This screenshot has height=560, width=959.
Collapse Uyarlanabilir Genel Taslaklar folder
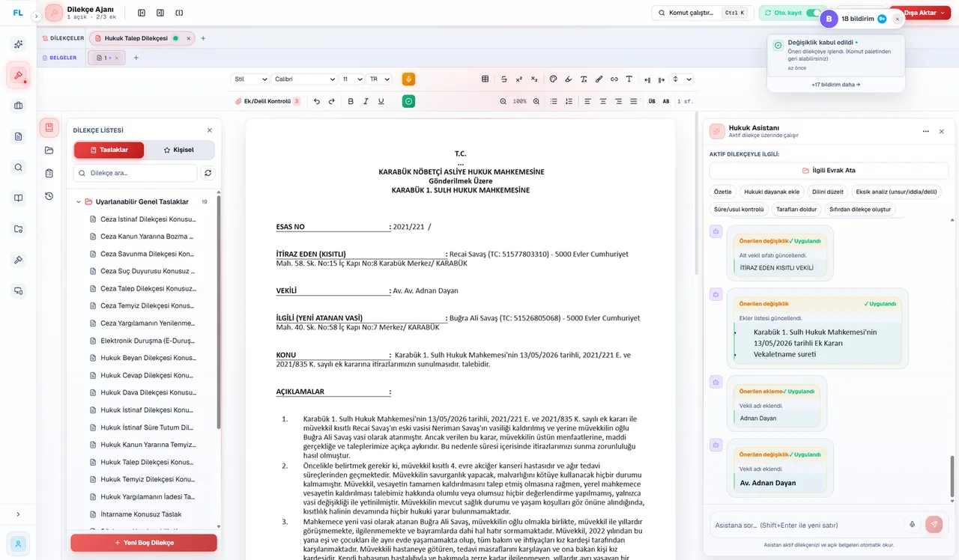[79, 201]
